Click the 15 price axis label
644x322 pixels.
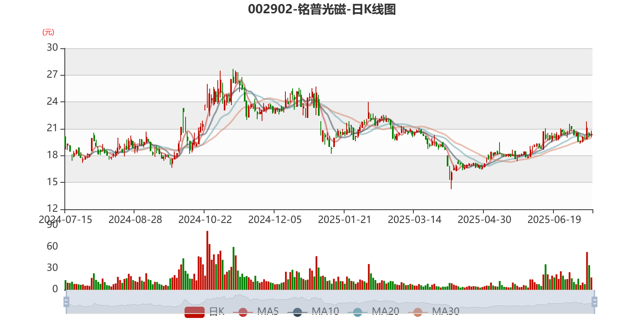[x=52, y=182]
